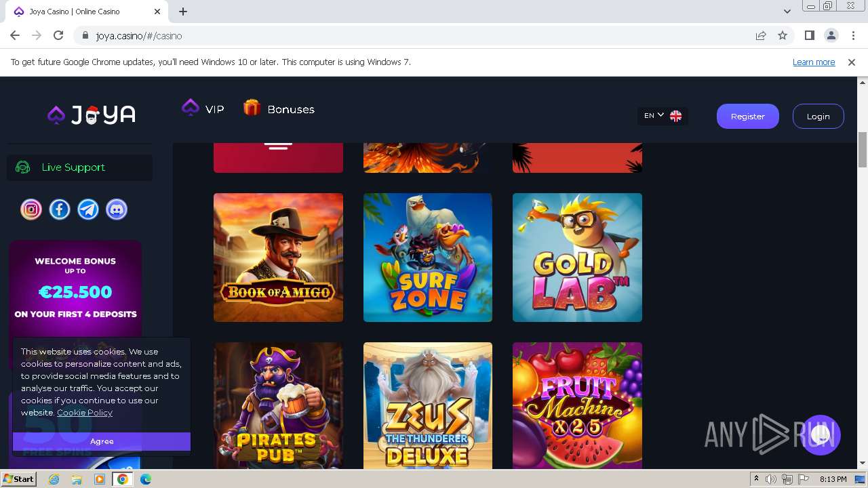The height and width of the screenshot is (488, 868).
Task: Open the Telegram social icon
Action: point(88,209)
